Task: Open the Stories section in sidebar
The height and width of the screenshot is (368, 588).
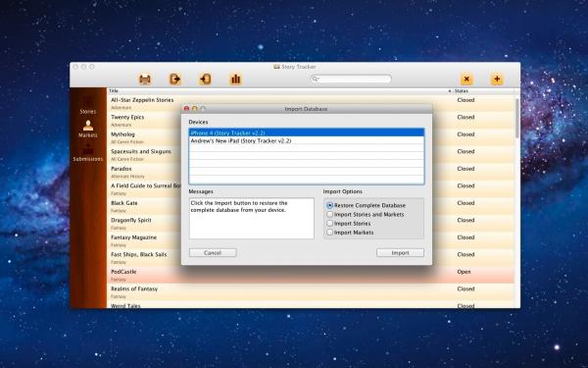Action: coord(88,106)
